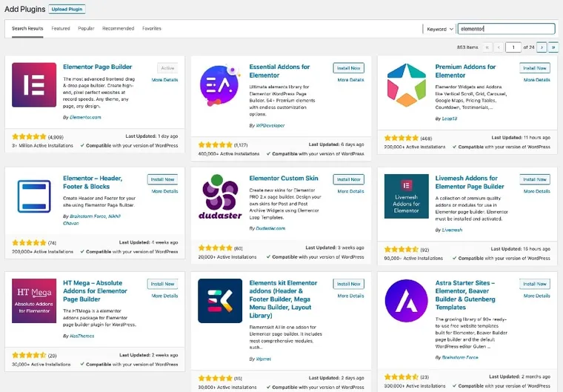Open More Details for Elementor Page Builder
The width and height of the screenshot is (563, 392).
click(x=164, y=80)
